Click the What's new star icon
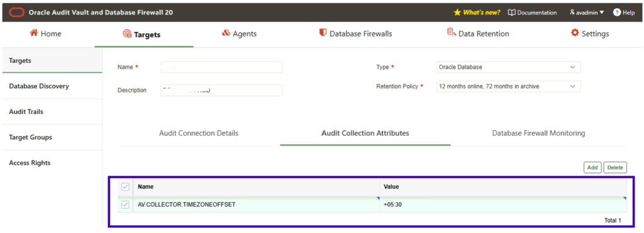The image size is (644, 233). pos(458,13)
